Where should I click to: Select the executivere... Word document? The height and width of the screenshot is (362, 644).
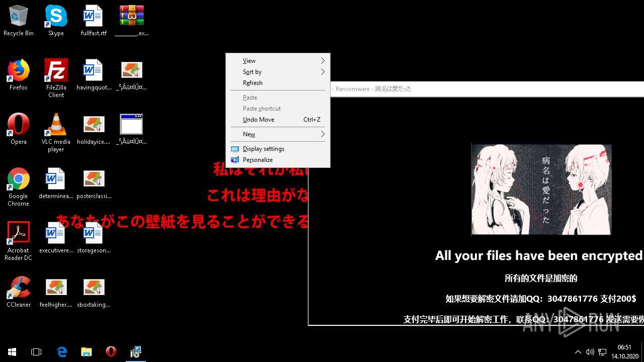coord(56,238)
